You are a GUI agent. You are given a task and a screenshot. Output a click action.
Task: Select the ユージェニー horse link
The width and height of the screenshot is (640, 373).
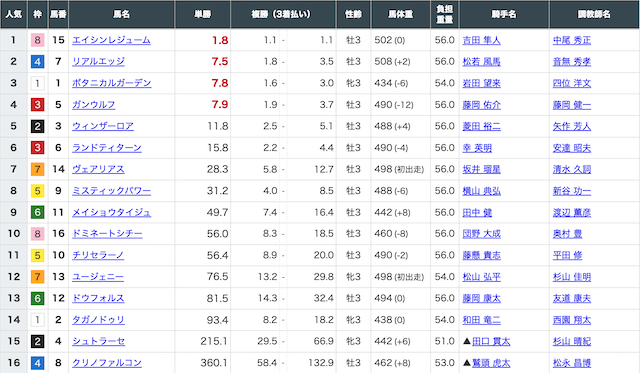[98, 277]
